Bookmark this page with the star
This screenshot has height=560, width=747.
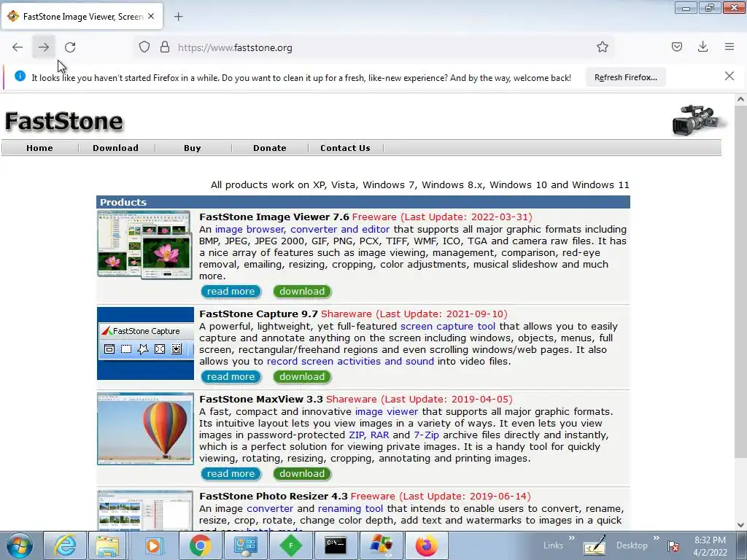coord(602,47)
